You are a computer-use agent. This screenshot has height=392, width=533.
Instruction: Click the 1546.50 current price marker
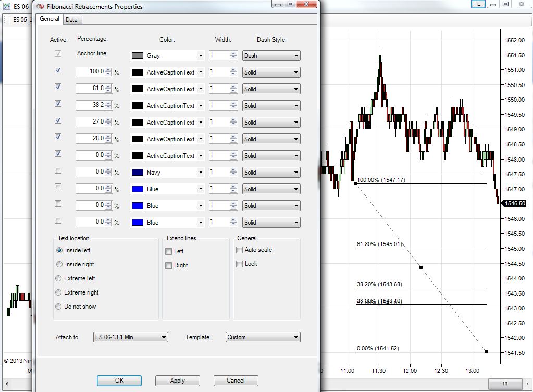click(x=514, y=203)
